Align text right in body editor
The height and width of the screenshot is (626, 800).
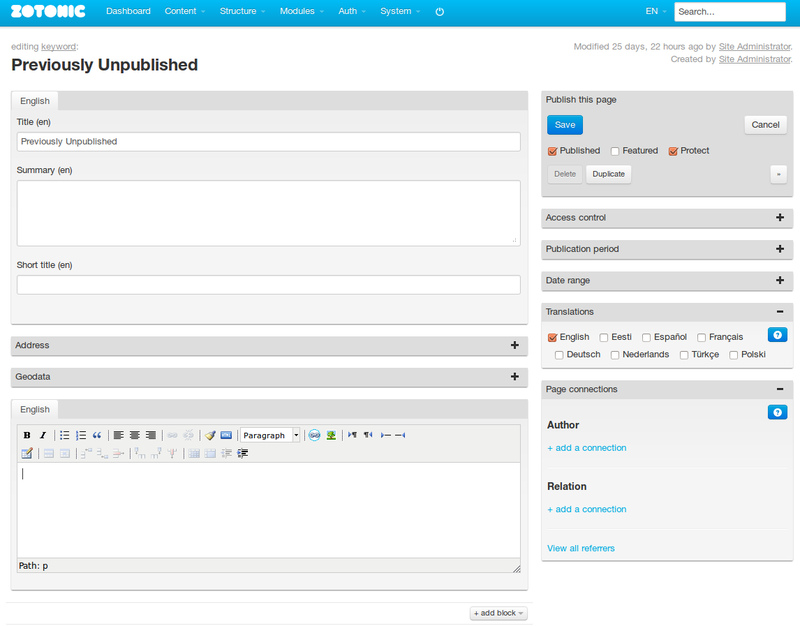(151, 435)
